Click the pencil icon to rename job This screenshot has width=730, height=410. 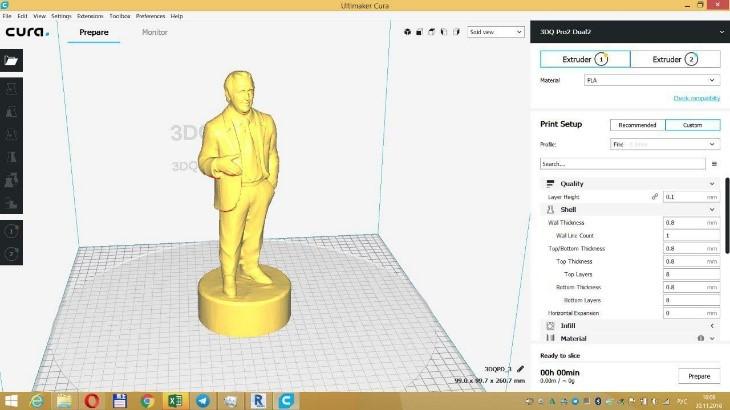point(520,369)
